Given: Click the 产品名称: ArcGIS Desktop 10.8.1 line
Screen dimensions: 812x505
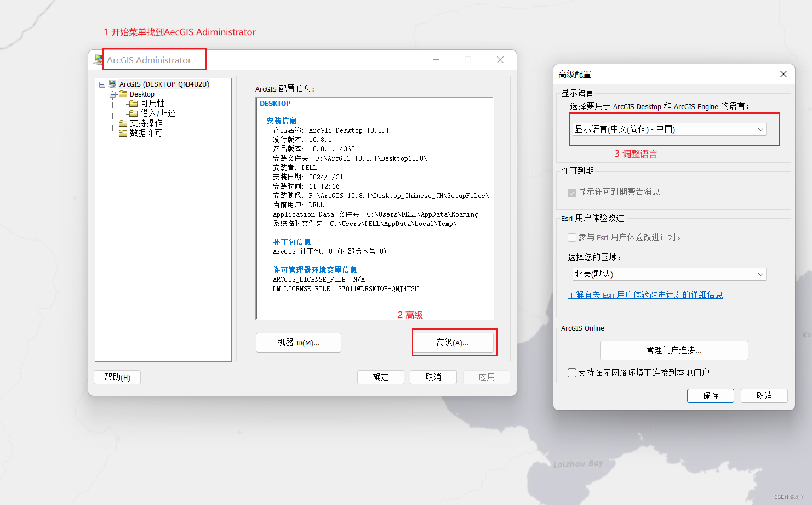Looking at the screenshot, I should coord(331,130).
